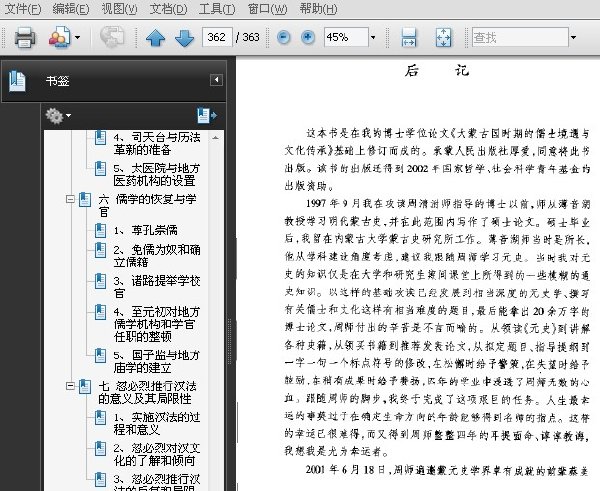600x491 pixels.
Task: Select bookmark 1、实施汉法的过程和意义
Action: pos(157,423)
